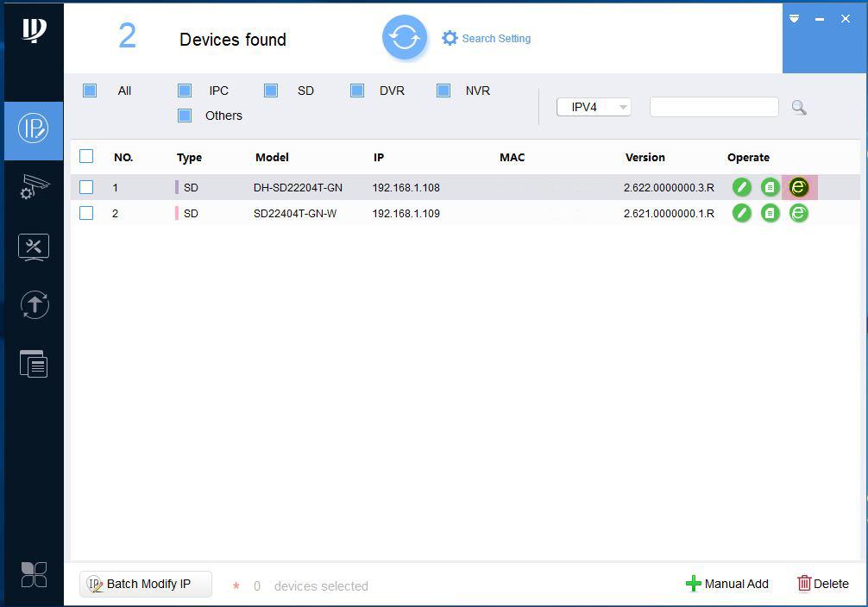The image size is (868, 607).
Task: Open web browser icon for 192.168.1.108
Action: [x=799, y=187]
